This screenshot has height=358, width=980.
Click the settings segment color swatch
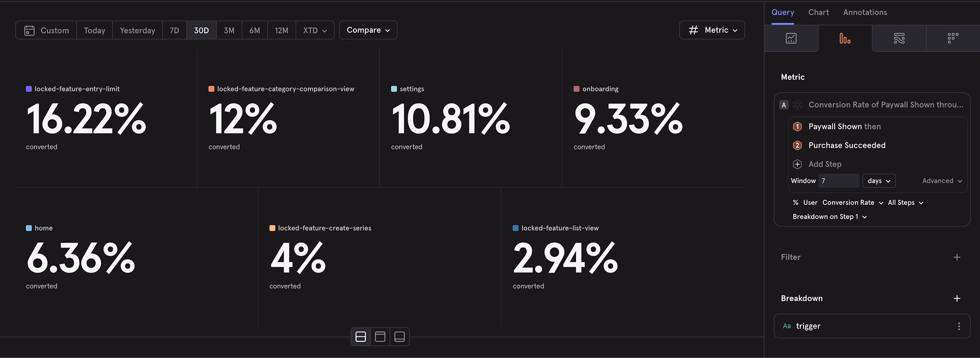coord(394,89)
